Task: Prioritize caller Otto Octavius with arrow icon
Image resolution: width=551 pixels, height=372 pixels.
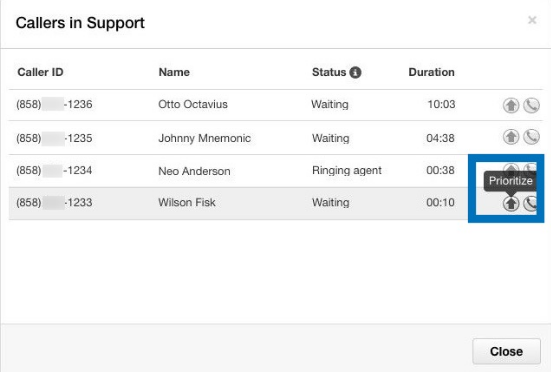Action: tap(511, 105)
